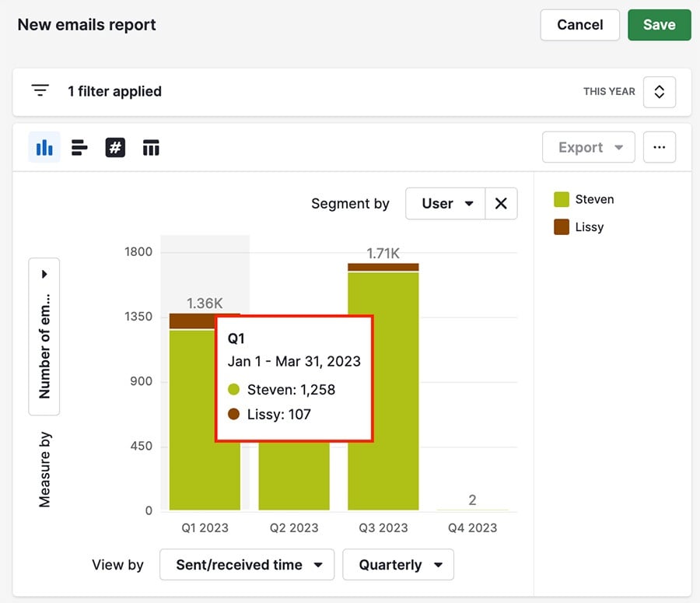Save the new emails report
Screen dimensions: 700x603
click(659, 25)
